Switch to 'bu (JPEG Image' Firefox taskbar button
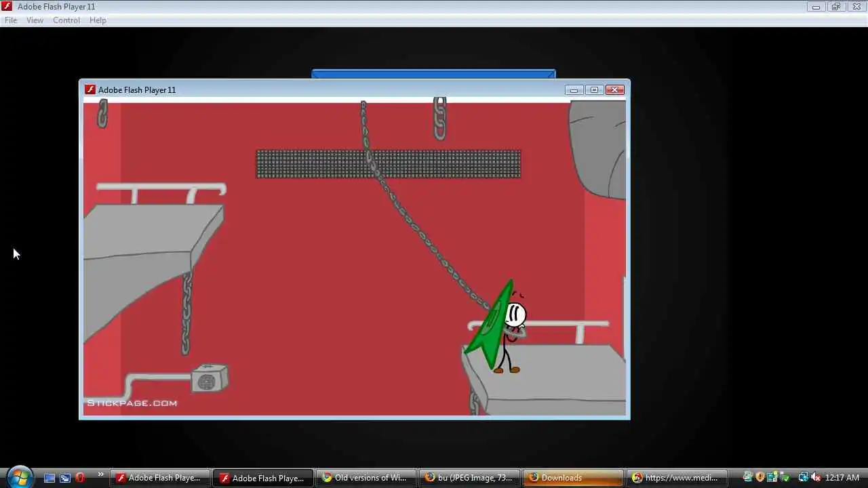This screenshot has width=868, height=488. pyautogui.click(x=470, y=478)
